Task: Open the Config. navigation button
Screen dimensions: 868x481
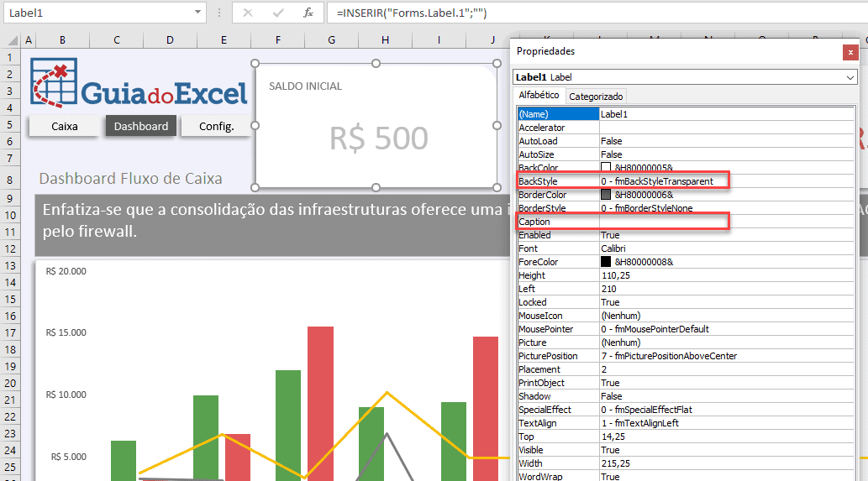Action: (217, 126)
